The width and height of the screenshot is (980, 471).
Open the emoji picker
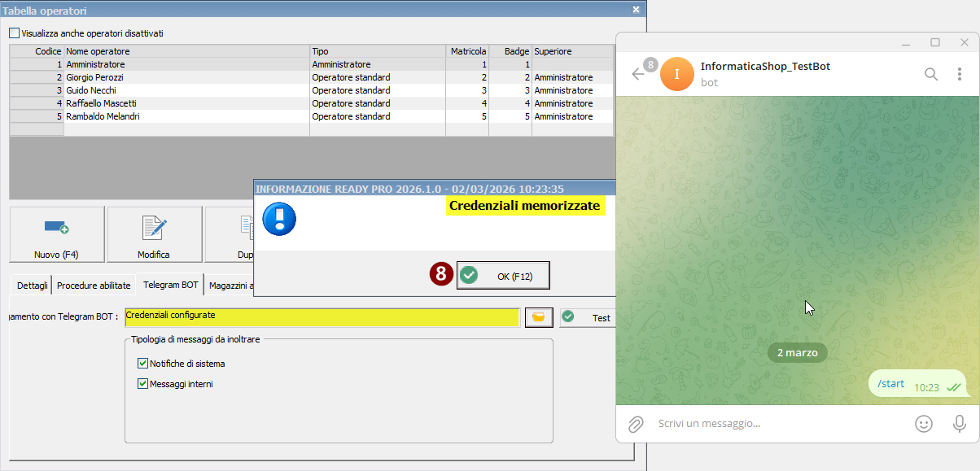pos(923,424)
